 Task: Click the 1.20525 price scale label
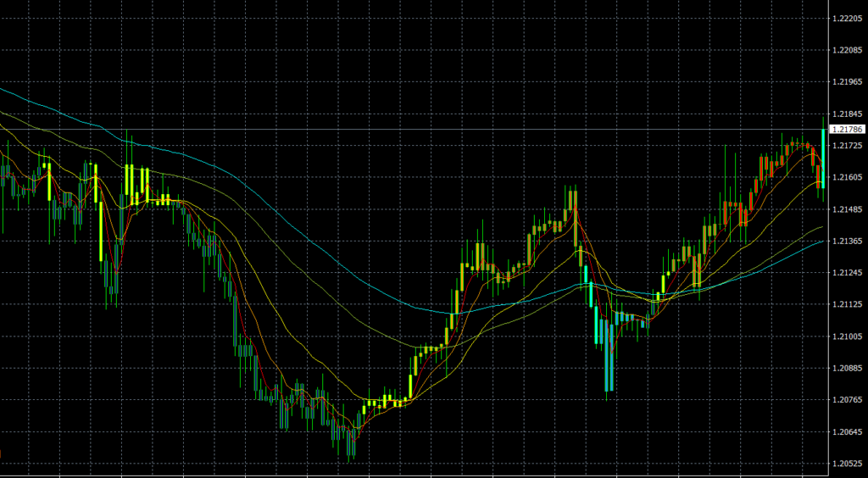(847, 464)
